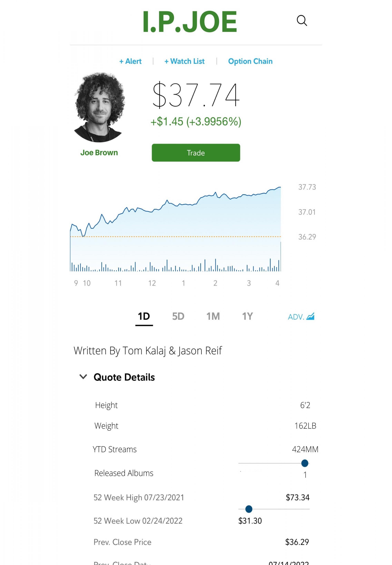Open search via magnifying glass icon
The height and width of the screenshot is (565, 392).
[x=302, y=20]
